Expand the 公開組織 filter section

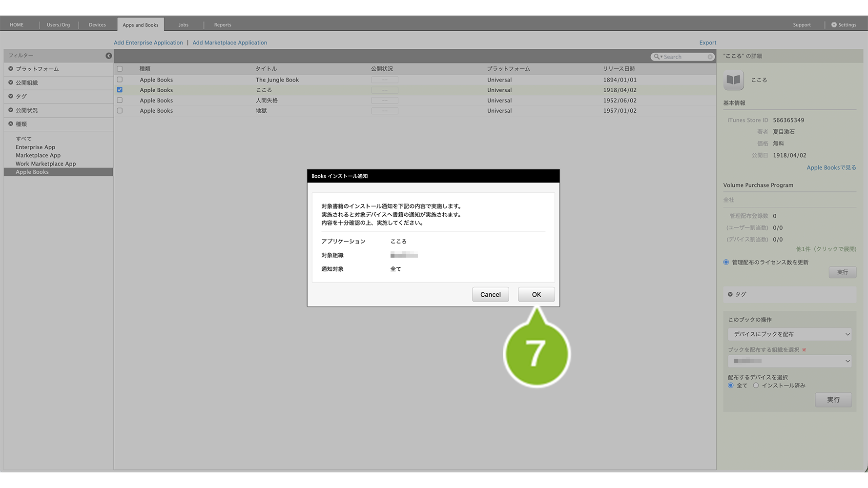tap(11, 82)
